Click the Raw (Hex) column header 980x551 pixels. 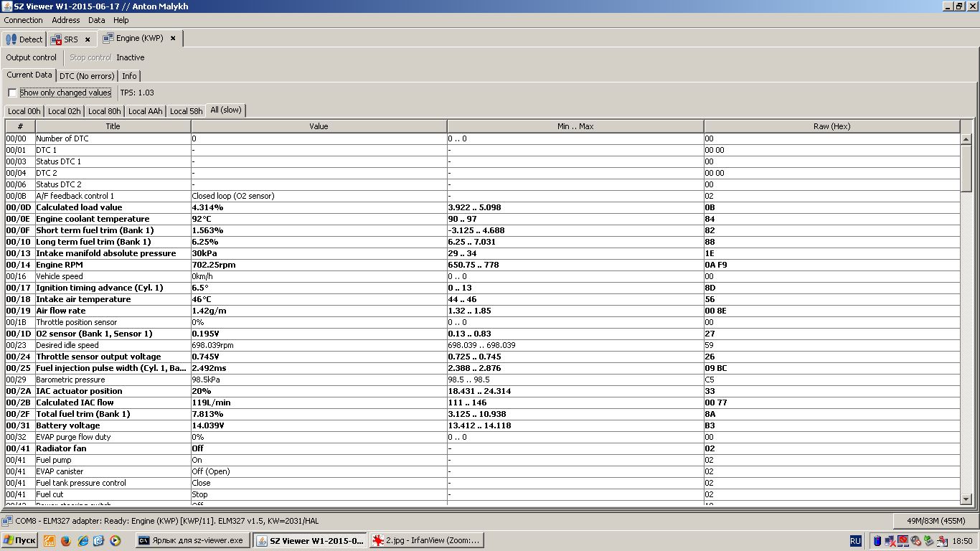pyautogui.click(x=831, y=126)
